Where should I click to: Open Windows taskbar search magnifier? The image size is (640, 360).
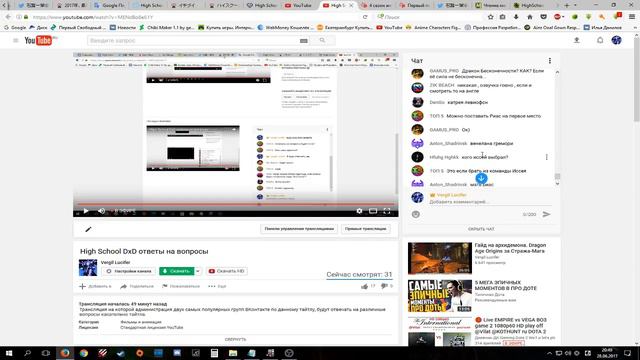27,353
